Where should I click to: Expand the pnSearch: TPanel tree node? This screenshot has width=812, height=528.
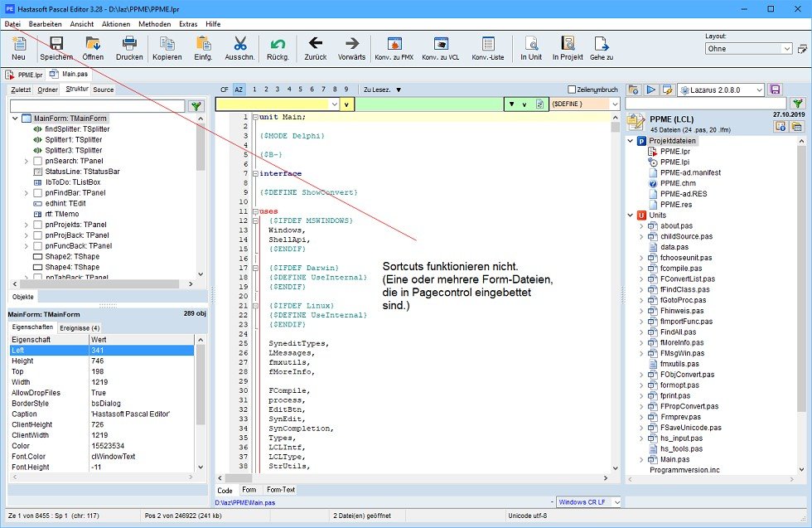coord(26,161)
